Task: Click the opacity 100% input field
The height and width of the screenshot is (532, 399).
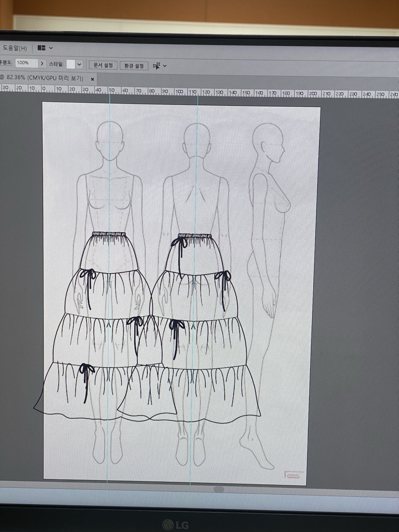Action: point(26,63)
